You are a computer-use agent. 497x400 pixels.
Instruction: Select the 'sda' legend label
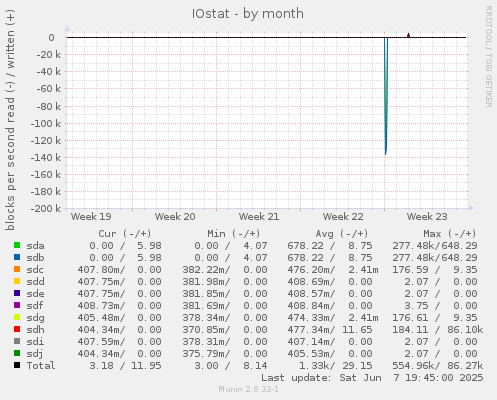(35, 246)
